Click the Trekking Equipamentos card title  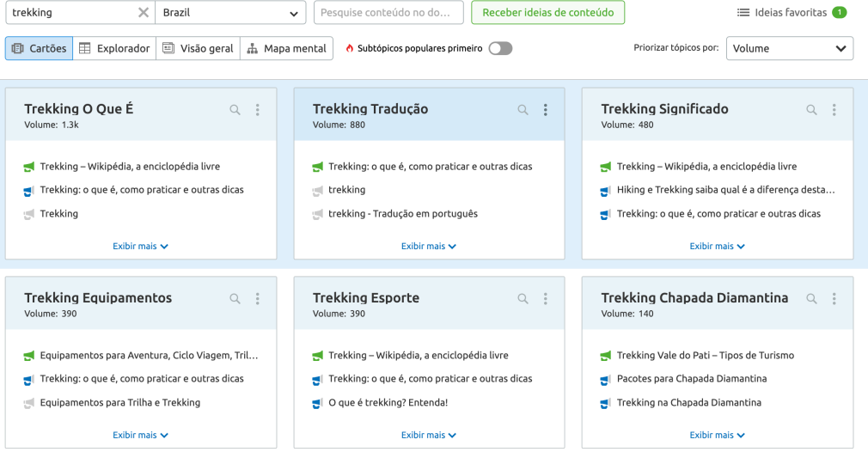[x=98, y=297]
